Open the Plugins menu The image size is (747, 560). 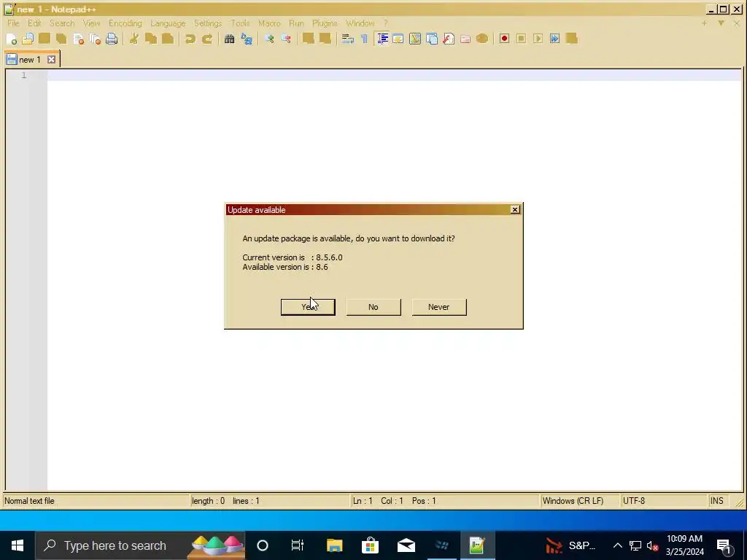325,23
